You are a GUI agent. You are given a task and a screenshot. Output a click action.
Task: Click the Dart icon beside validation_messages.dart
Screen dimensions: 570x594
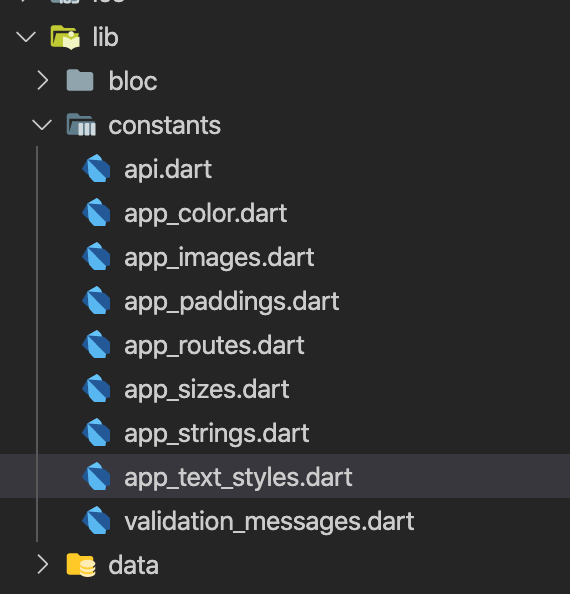pos(97,520)
